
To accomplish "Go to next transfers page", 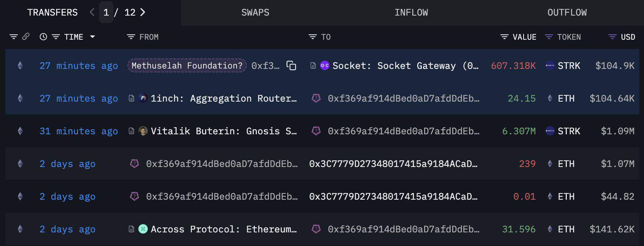I will pyautogui.click(x=143, y=12).
